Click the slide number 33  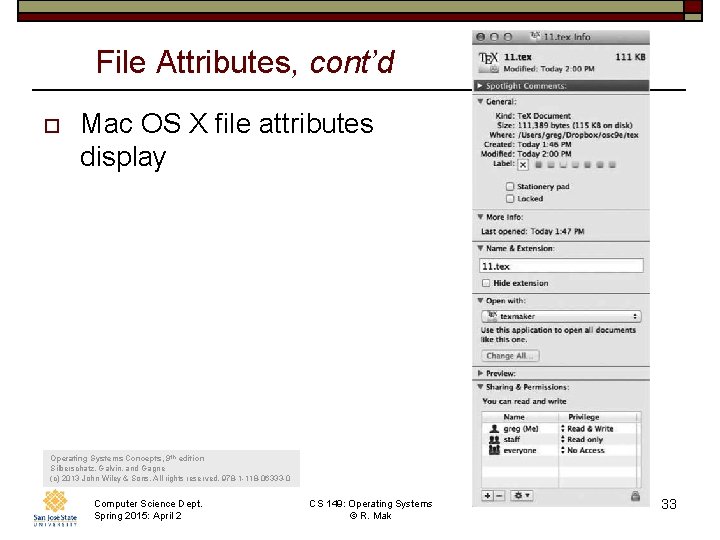coord(669,504)
